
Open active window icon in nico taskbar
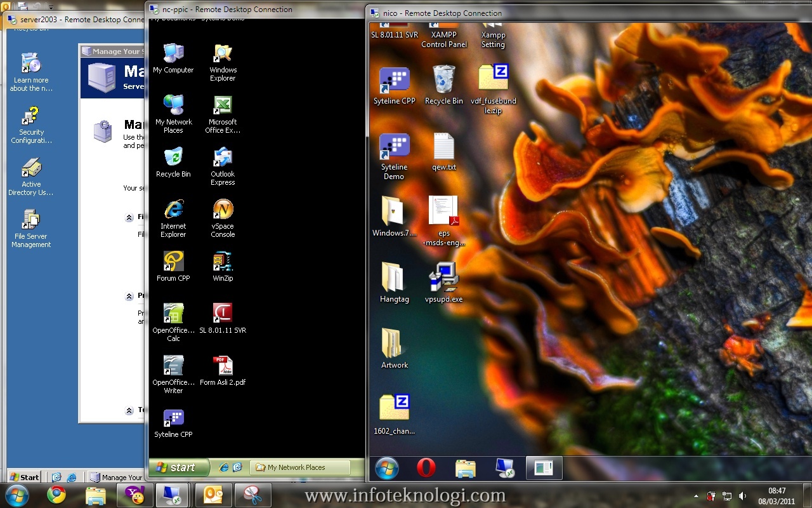pos(544,468)
